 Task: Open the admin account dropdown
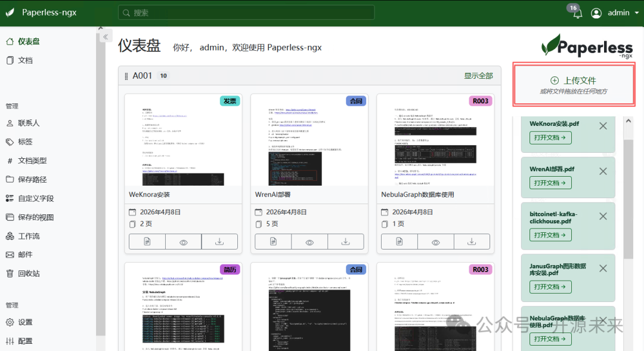point(616,13)
